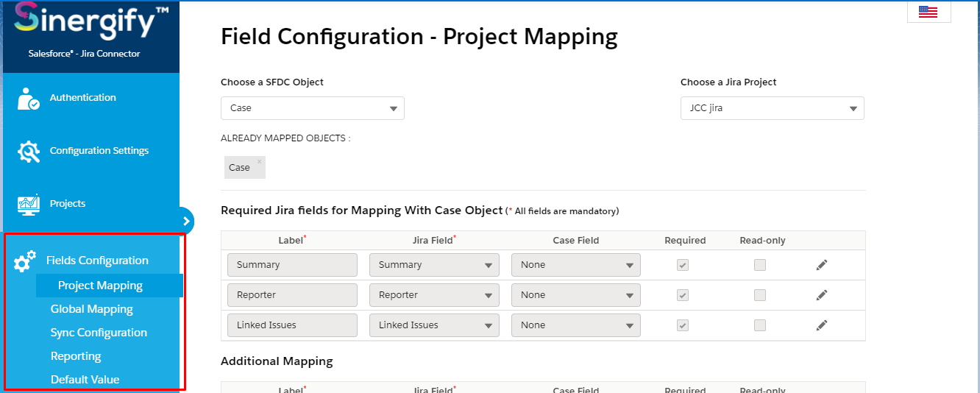Click the Additional Mapping heading
The image size is (980, 393).
pos(277,361)
